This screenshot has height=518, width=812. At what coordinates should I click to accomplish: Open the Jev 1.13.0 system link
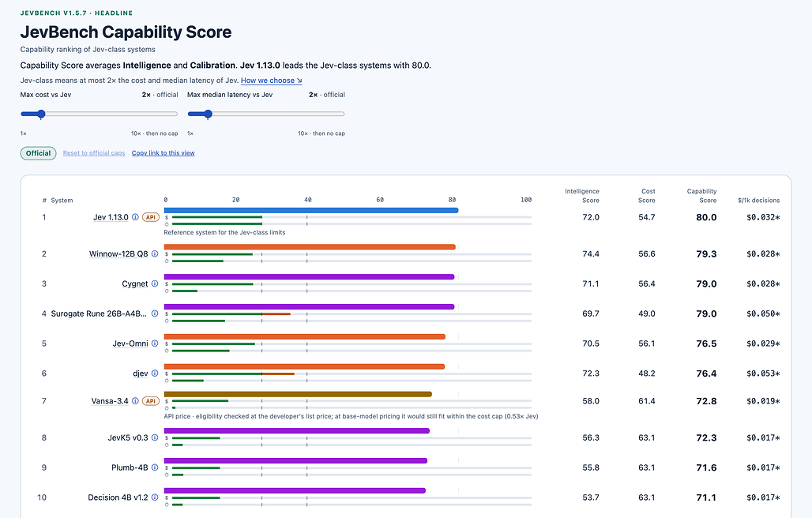pyautogui.click(x=111, y=217)
